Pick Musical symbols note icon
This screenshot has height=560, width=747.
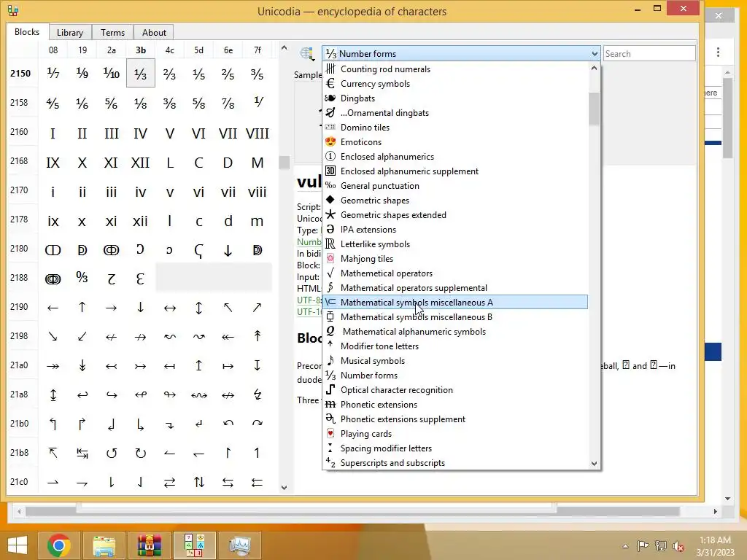tap(330, 360)
